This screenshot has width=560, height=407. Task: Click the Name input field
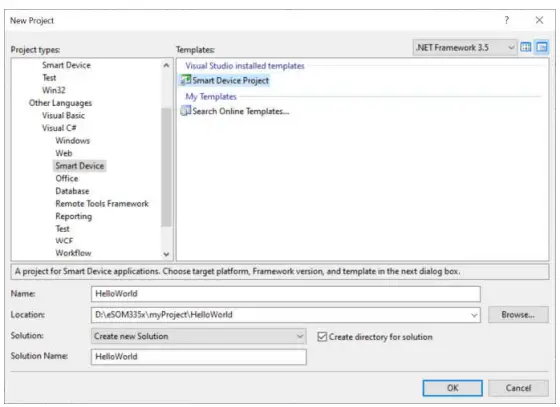(286, 294)
